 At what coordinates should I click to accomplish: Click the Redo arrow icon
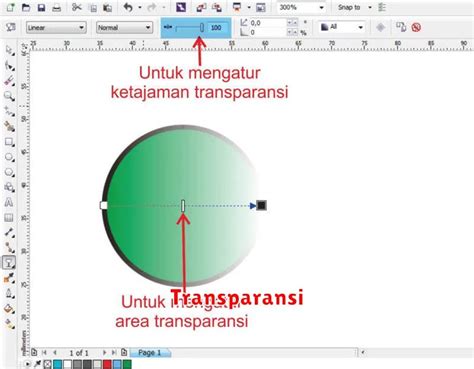(152, 7)
